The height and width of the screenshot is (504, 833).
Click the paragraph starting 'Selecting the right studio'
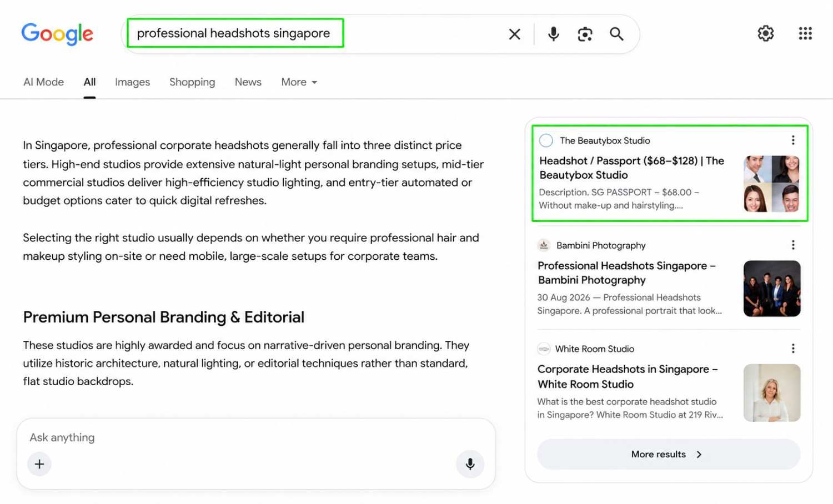tap(251, 247)
